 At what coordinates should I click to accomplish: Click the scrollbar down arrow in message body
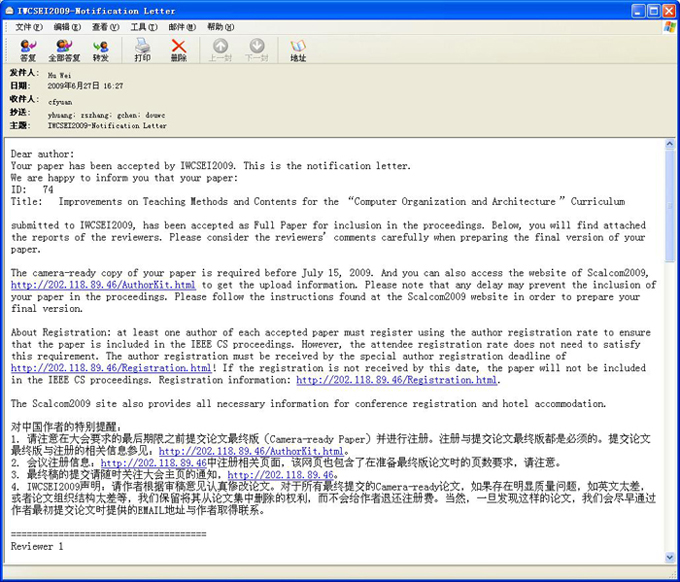click(x=669, y=555)
